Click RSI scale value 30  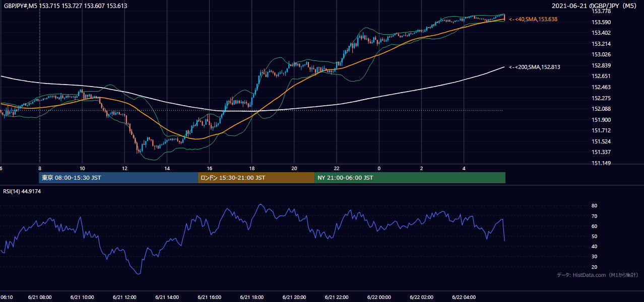(x=594, y=256)
